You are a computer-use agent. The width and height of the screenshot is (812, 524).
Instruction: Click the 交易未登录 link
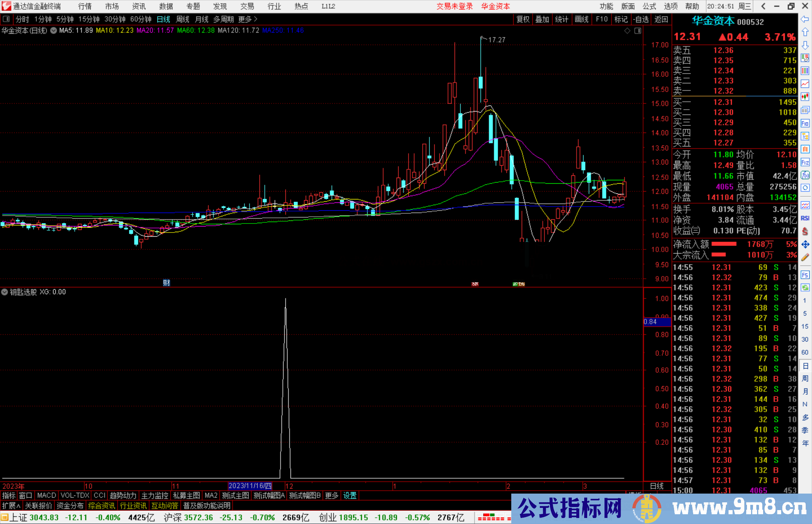pyautogui.click(x=454, y=6)
